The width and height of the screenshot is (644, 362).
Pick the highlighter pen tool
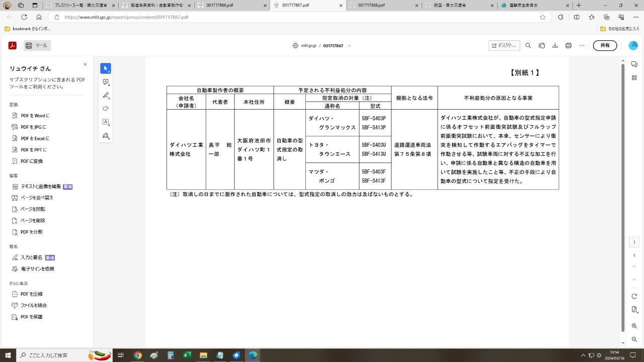106,96
